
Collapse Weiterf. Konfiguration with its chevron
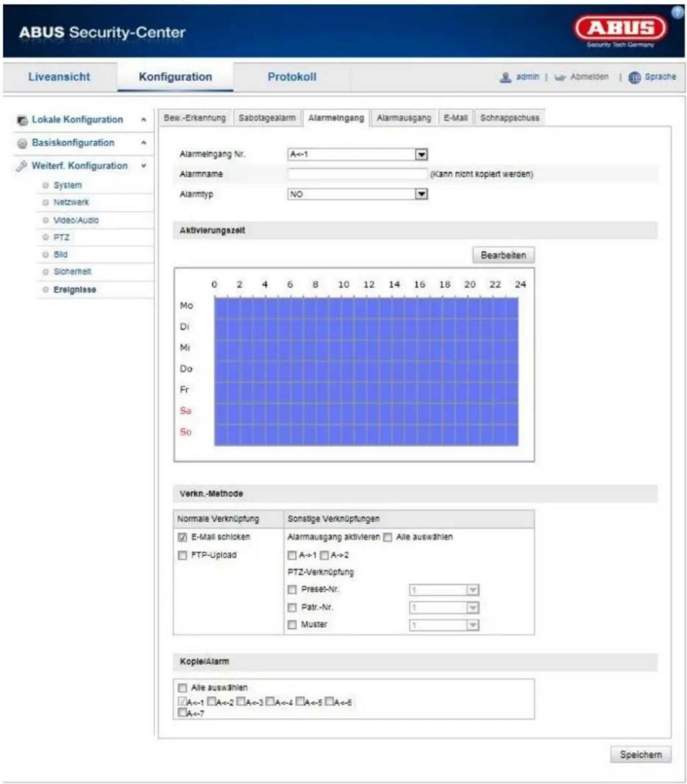(144, 166)
